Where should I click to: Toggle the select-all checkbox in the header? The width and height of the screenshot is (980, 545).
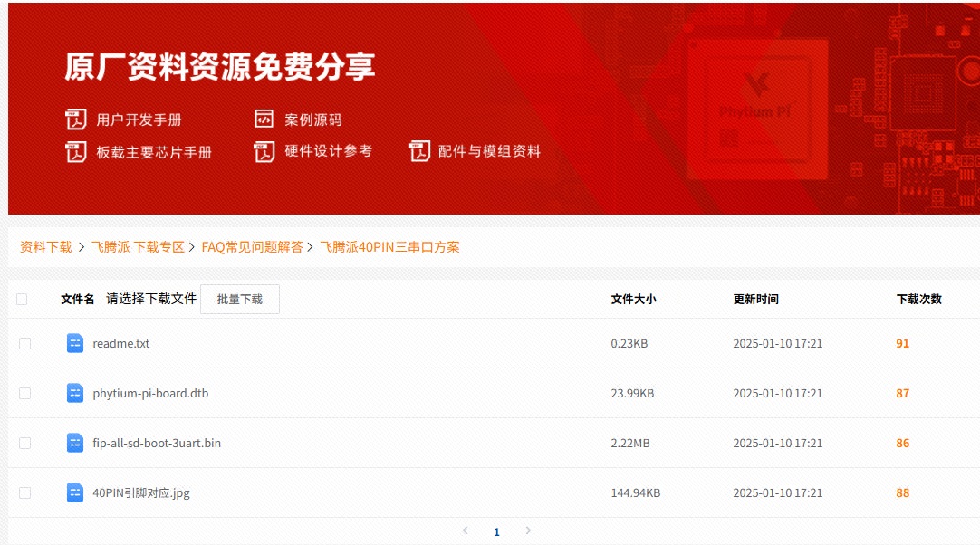point(22,300)
